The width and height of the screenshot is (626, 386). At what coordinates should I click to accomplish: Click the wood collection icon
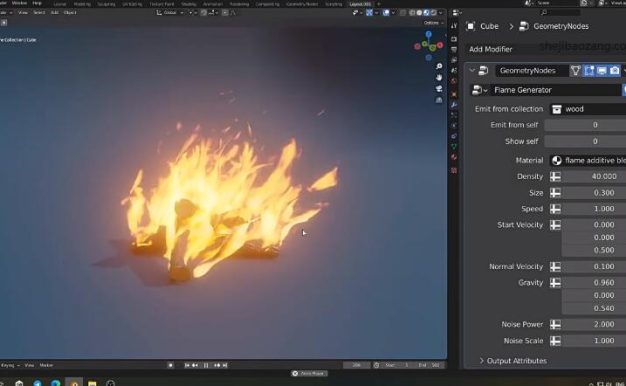pyautogui.click(x=557, y=109)
